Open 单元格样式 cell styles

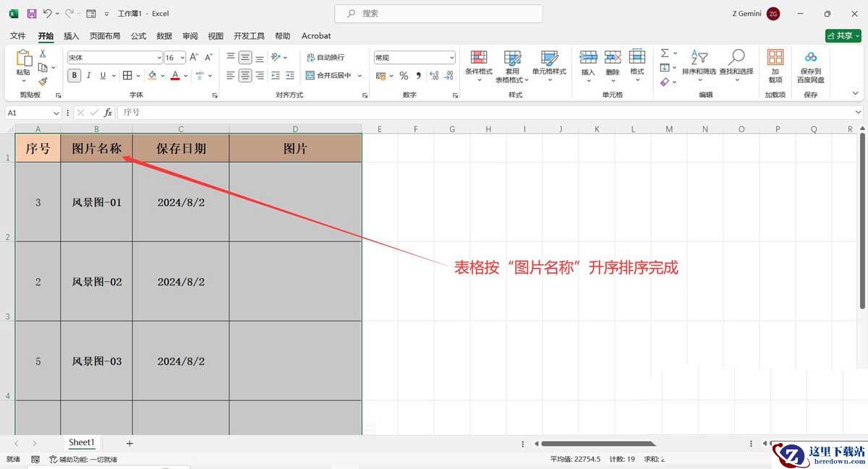pos(549,66)
